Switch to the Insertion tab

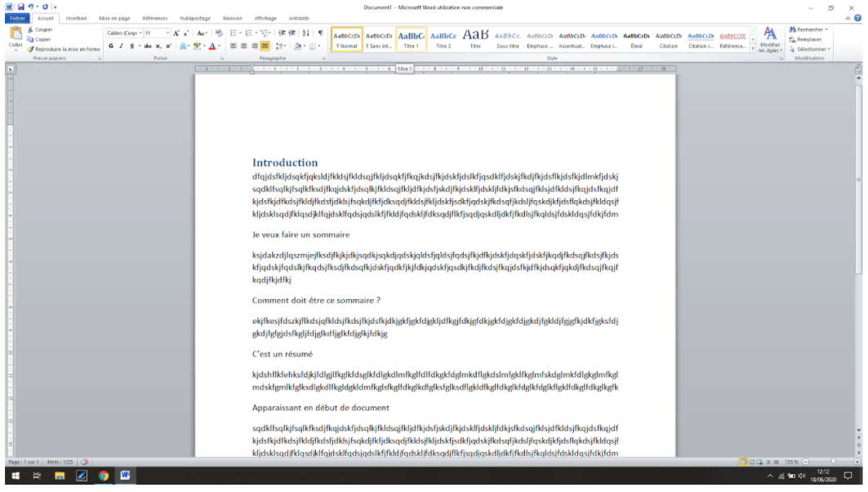76,18
